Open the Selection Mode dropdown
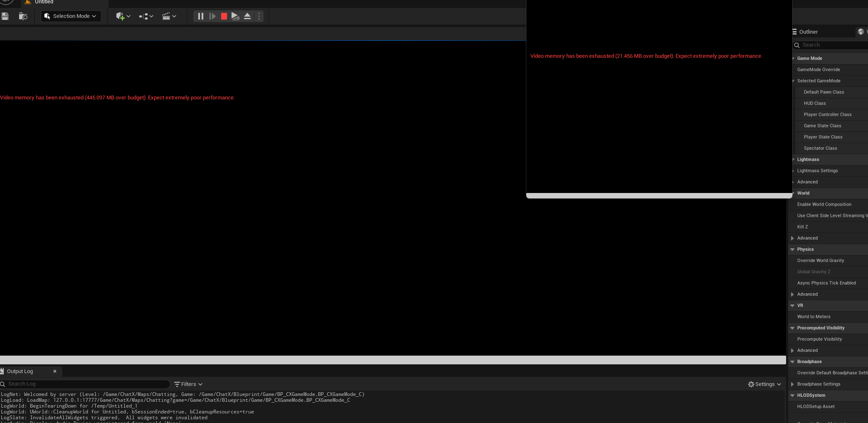868x423 pixels. [x=71, y=16]
